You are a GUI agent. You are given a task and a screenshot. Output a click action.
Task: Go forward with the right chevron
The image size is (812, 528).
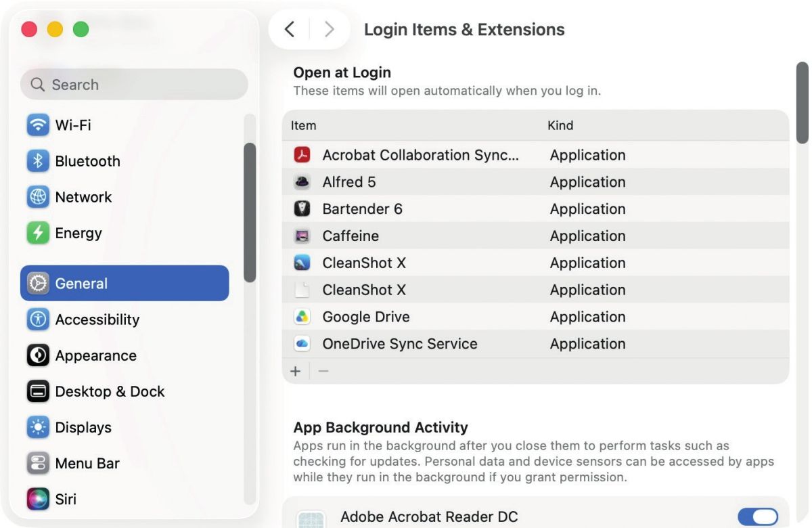click(330, 29)
